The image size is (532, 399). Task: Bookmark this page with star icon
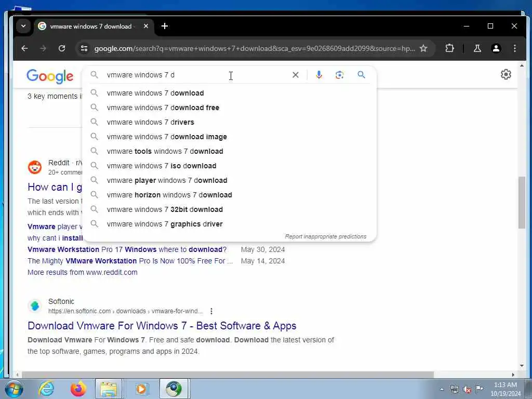(x=423, y=48)
